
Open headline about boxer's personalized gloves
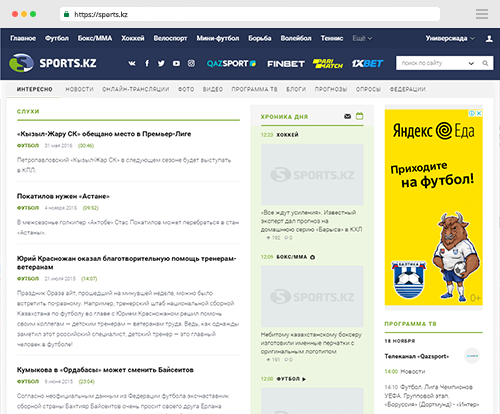click(311, 343)
